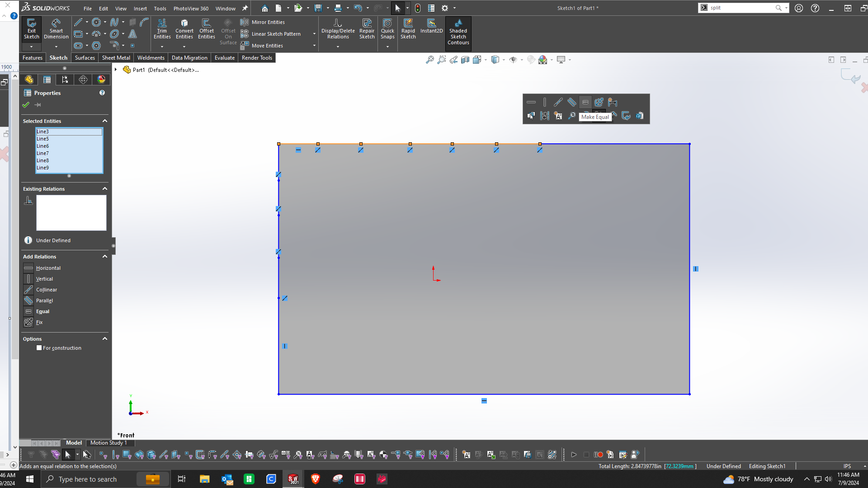
Task: Add the Collinear relation
Action: [x=46, y=290]
